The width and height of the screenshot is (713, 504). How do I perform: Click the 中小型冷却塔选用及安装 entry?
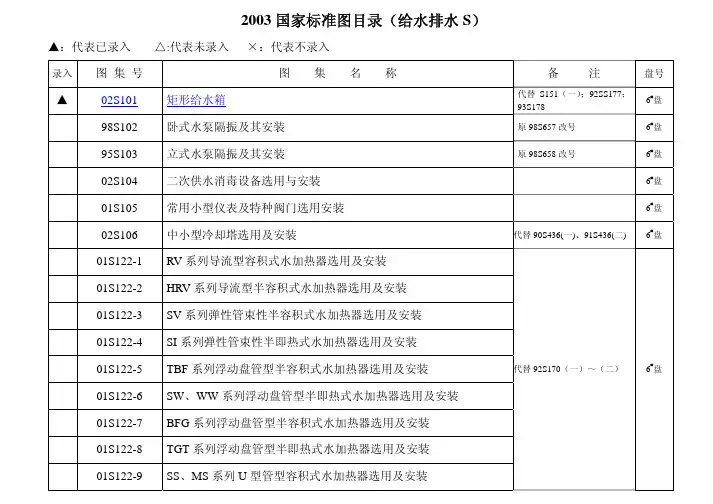(231, 235)
